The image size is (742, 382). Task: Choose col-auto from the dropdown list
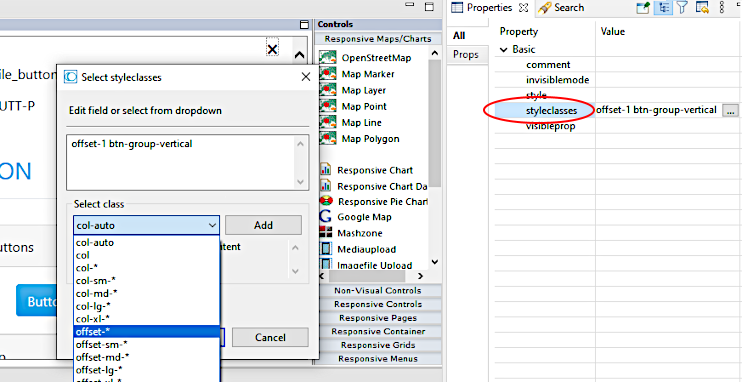pos(147,242)
